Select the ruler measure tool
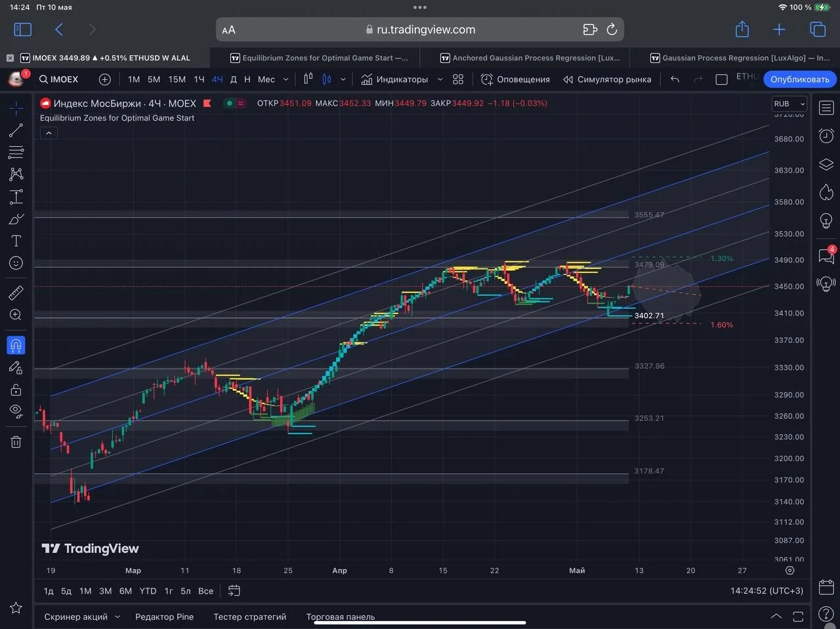The height and width of the screenshot is (629, 840). click(16, 293)
